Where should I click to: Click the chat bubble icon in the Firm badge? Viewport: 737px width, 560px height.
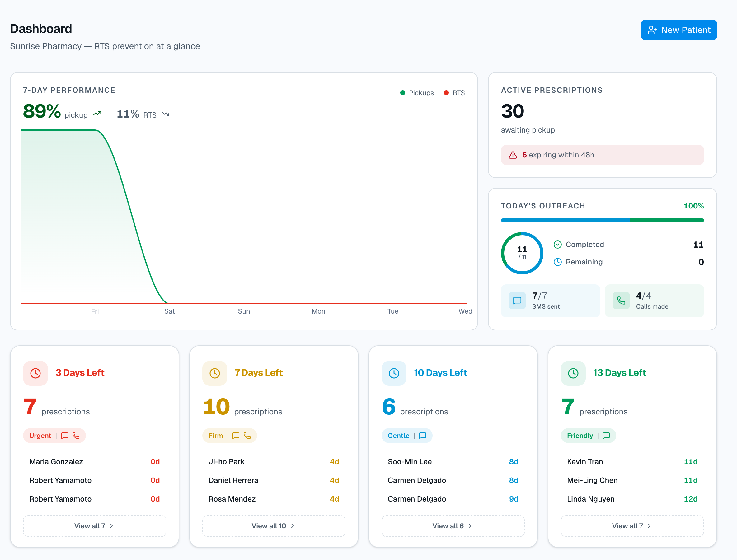tap(236, 436)
